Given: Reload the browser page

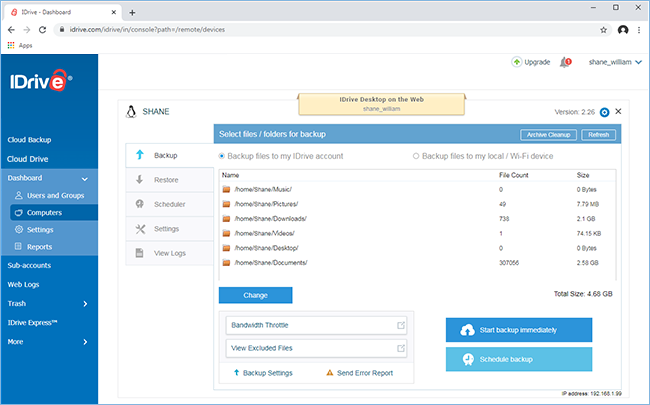Looking at the screenshot, I should [42, 30].
